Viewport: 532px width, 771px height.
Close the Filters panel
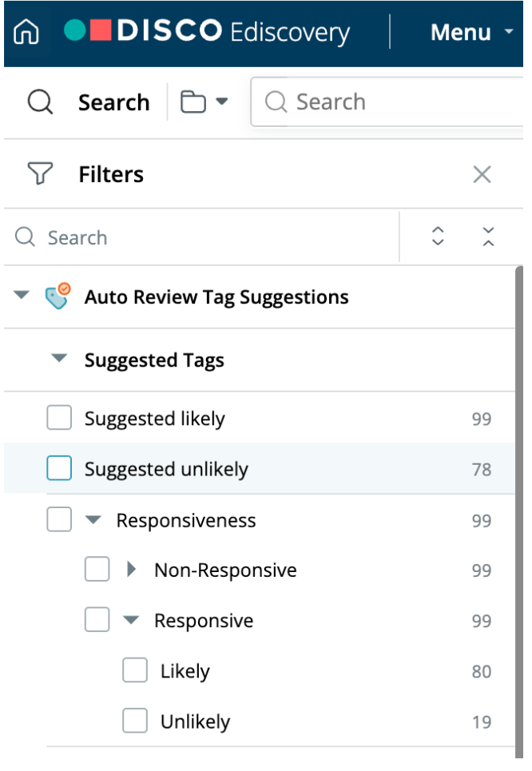482,174
